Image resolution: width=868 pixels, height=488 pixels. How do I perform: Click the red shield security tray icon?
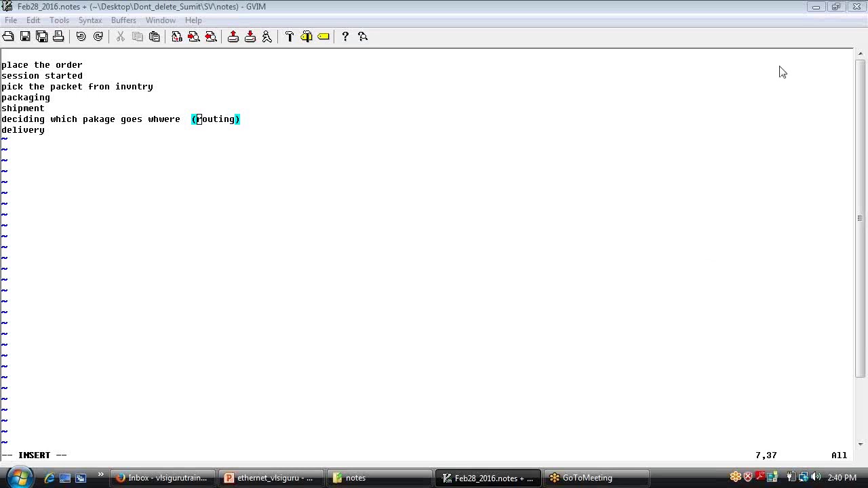point(748,477)
